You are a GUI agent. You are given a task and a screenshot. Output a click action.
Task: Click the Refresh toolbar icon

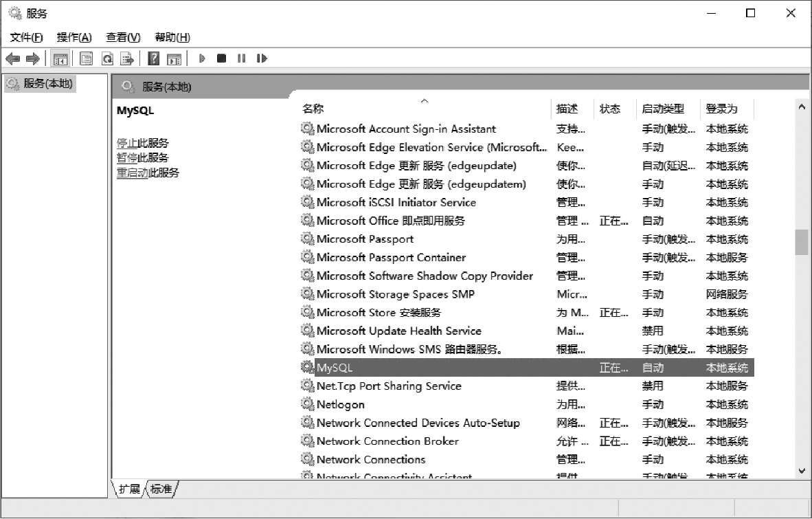tap(106, 58)
